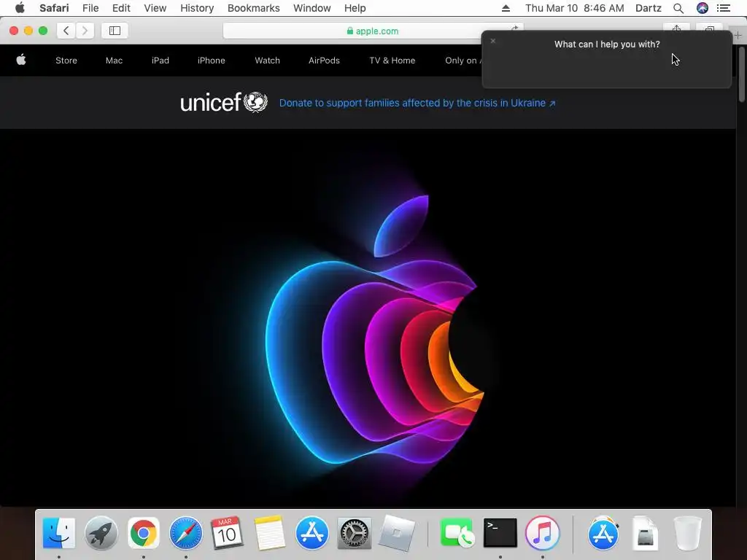Open the Edit menu
747x560 pixels.
pyautogui.click(x=121, y=8)
